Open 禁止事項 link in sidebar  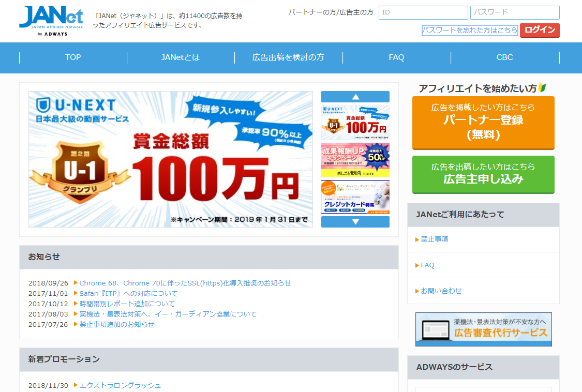[434, 239]
